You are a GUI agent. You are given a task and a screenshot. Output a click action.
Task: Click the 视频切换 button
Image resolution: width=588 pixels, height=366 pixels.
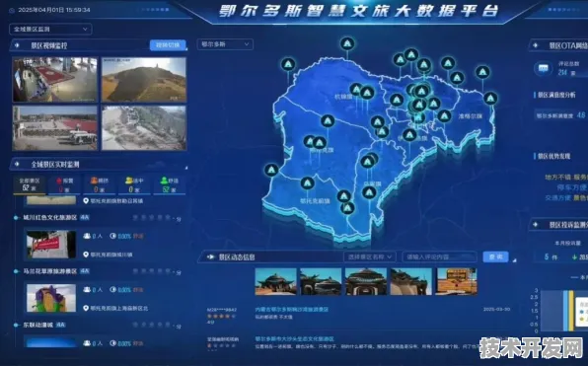168,45
